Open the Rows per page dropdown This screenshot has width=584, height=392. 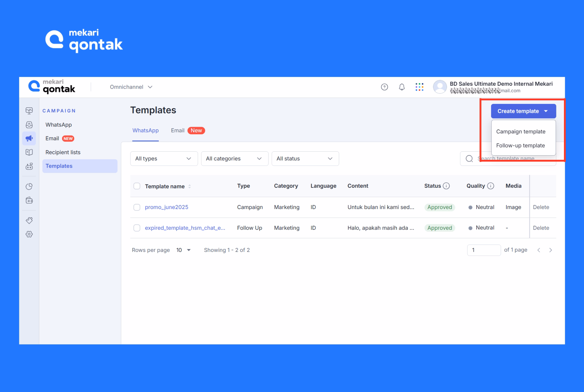click(183, 250)
